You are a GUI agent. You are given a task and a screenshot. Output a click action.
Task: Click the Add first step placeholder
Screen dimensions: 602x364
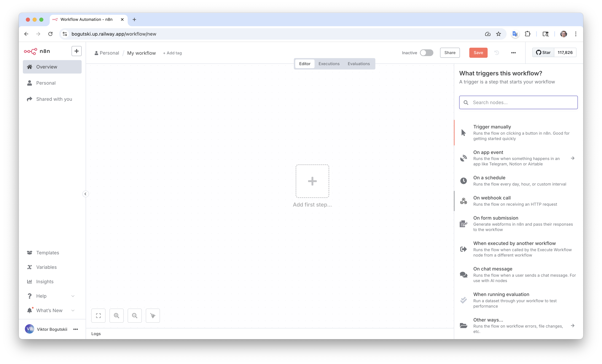click(x=312, y=181)
